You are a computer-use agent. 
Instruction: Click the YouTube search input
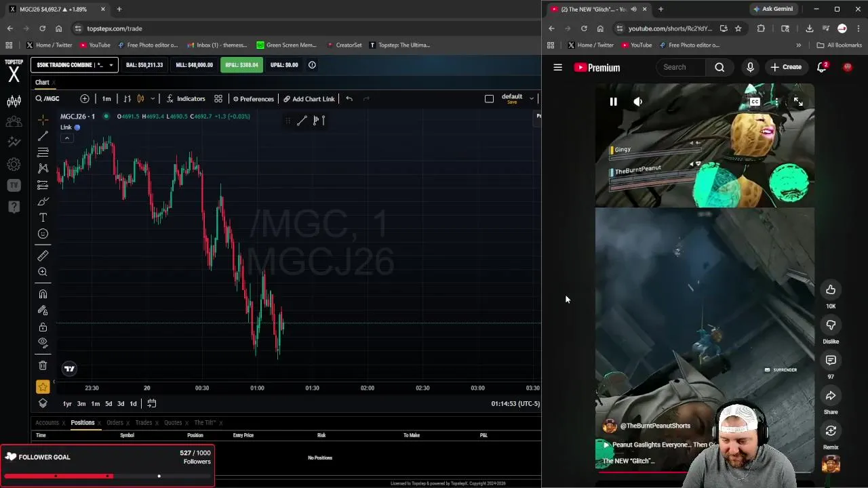pyautogui.click(x=682, y=67)
